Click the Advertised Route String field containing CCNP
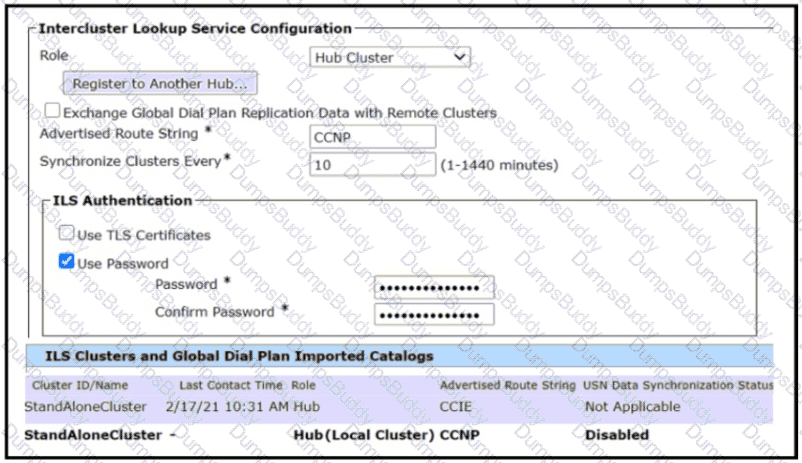The width and height of the screenshot is (802, 463). pyautogui.click(x=372, y=137)
